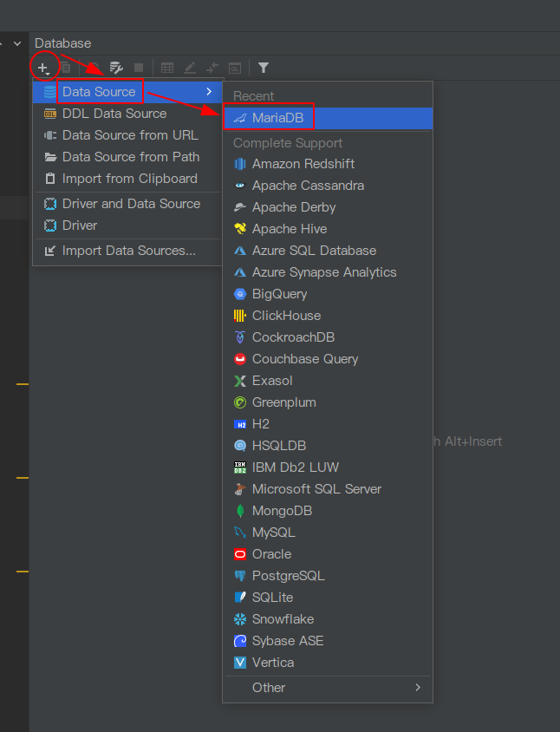Click the Apache Hive bee icon
The image size is (560, 732).
tap(240, 229)
